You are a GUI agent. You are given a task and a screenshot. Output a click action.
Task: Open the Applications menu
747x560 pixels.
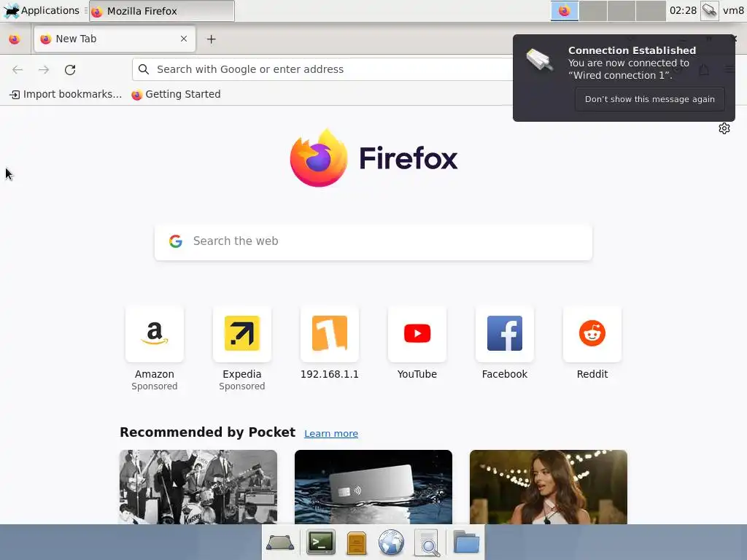[x=41, y=10]
